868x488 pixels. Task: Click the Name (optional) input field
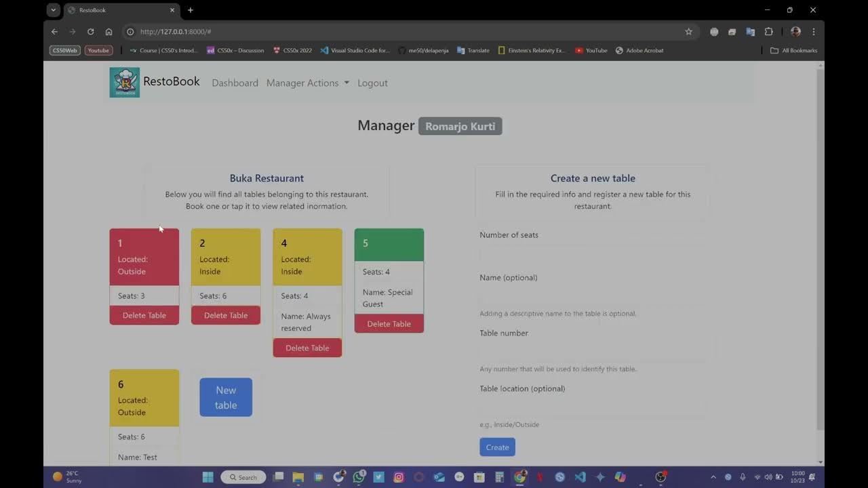tap(593, 298)
